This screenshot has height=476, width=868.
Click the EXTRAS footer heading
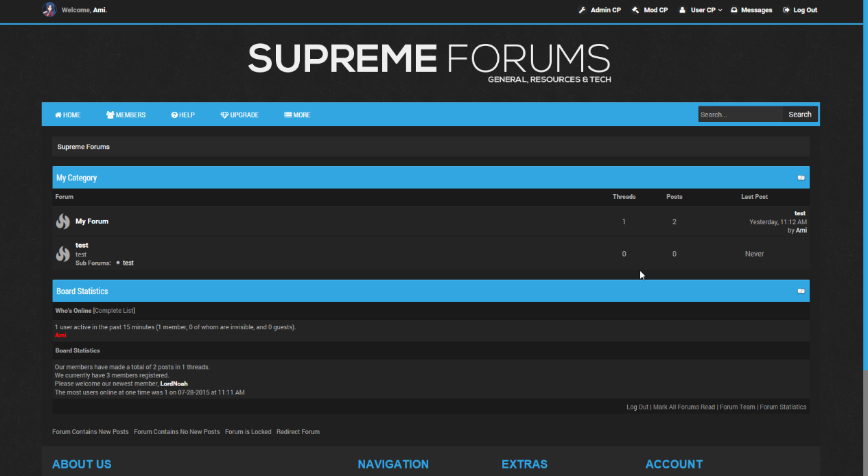[x=524, y=464]
